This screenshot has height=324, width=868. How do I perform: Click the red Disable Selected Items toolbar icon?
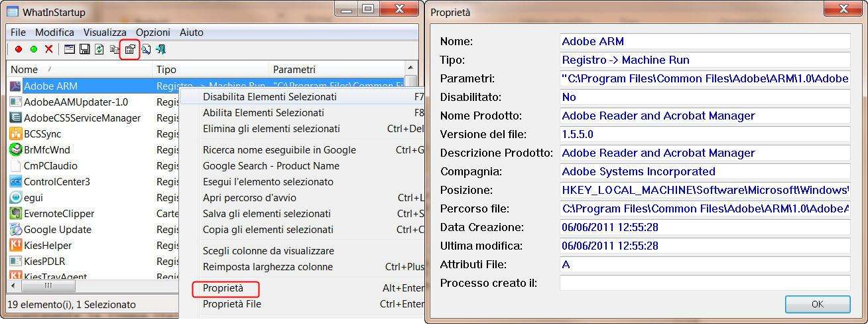(x=19, y=49)
